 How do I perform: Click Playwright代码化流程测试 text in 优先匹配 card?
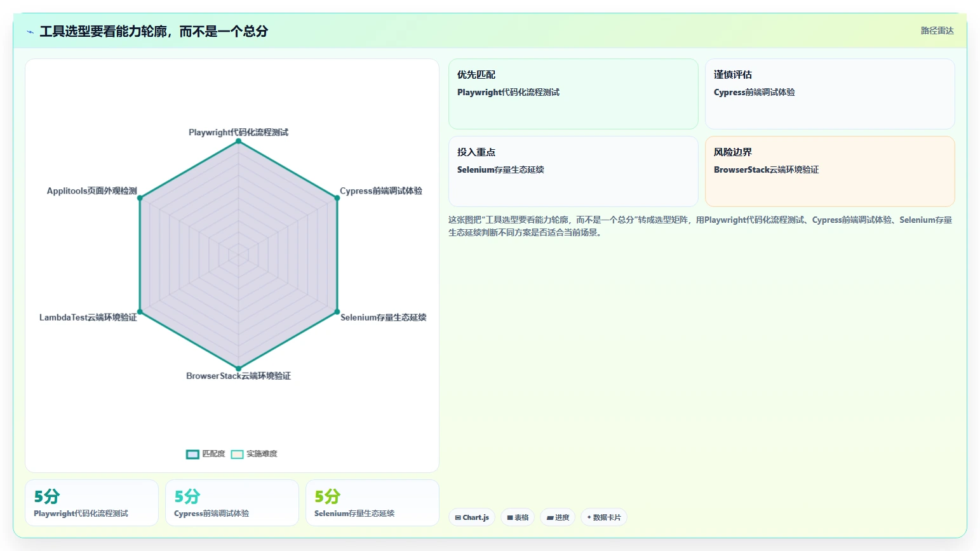click(508, 92)
